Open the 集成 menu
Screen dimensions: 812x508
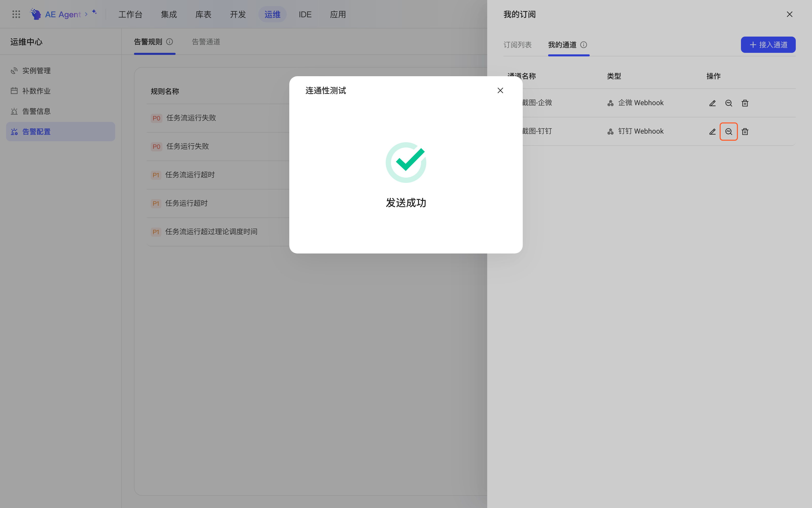[169, 14]
